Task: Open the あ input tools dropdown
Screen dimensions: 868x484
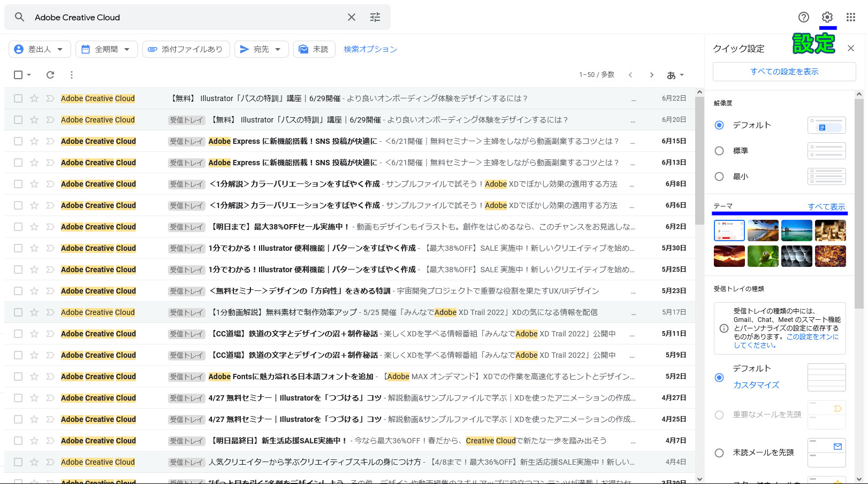Action: tap(675, 75)
